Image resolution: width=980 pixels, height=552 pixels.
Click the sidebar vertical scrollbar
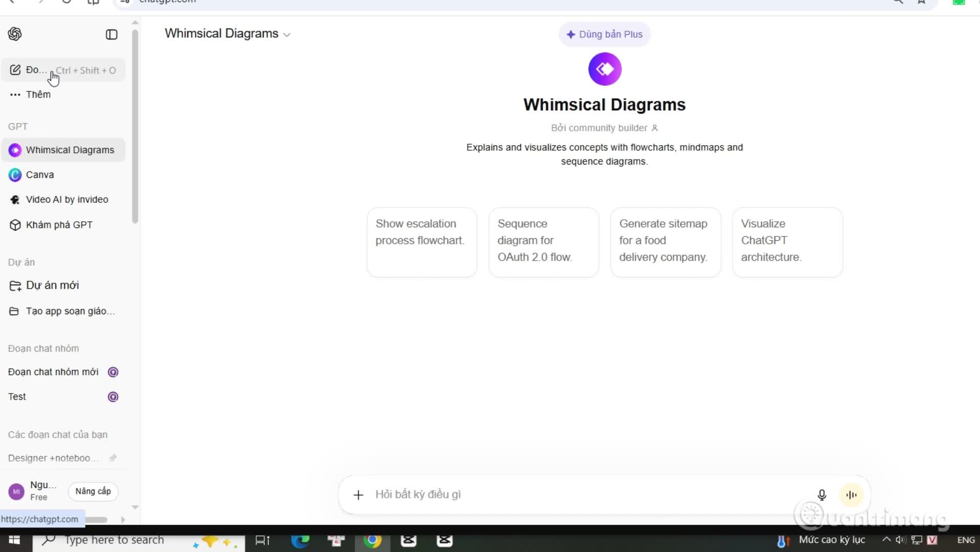click(x=135, y=126)
